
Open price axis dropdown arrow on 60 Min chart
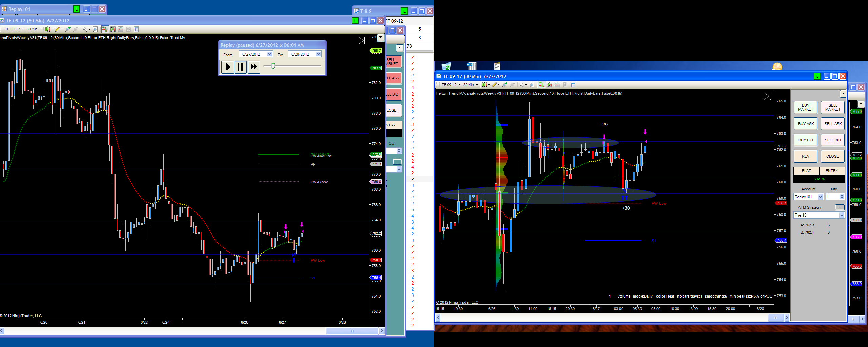click(x=381, y=37)
